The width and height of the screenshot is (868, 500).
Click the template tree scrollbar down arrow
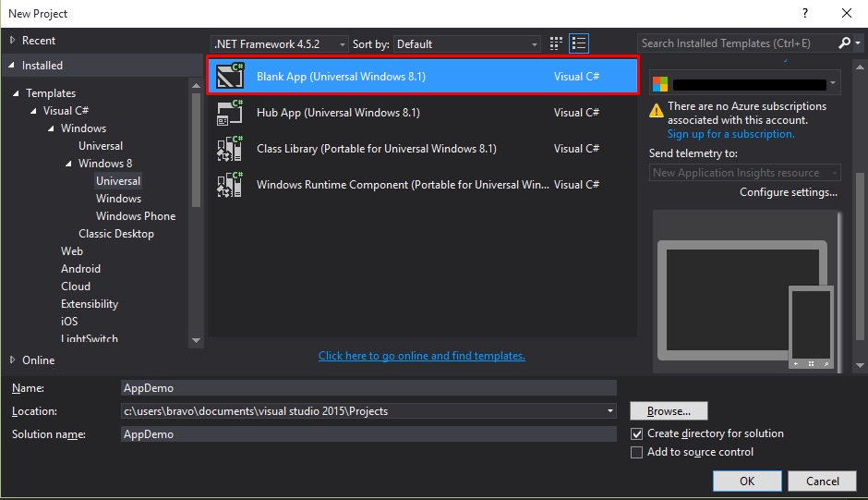point(196,340)
